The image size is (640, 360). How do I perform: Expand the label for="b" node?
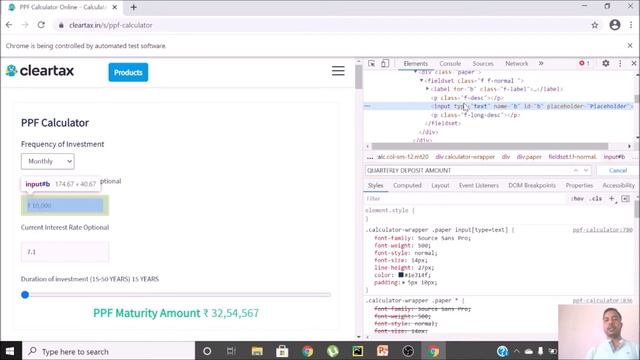tap(427, 89)
